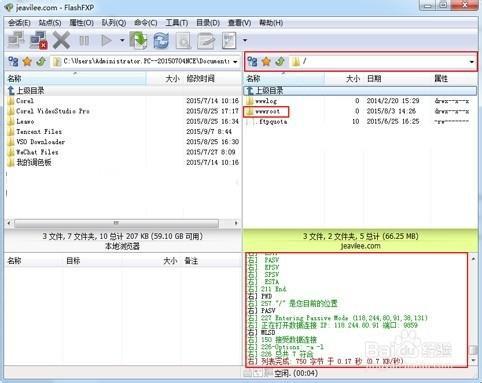Click the remote pane favorites star icon
Screen dimensions: 482x383
click(x=266, y=61)
